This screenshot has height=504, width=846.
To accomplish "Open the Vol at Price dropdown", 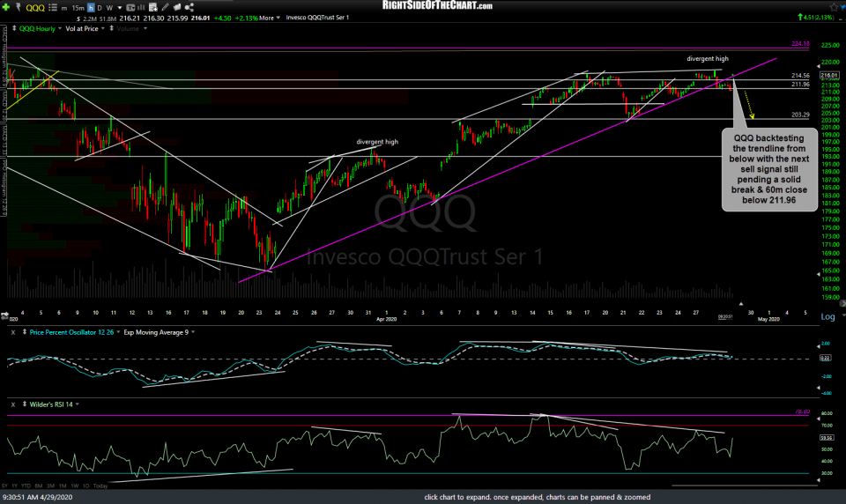I will click(102, 28).
